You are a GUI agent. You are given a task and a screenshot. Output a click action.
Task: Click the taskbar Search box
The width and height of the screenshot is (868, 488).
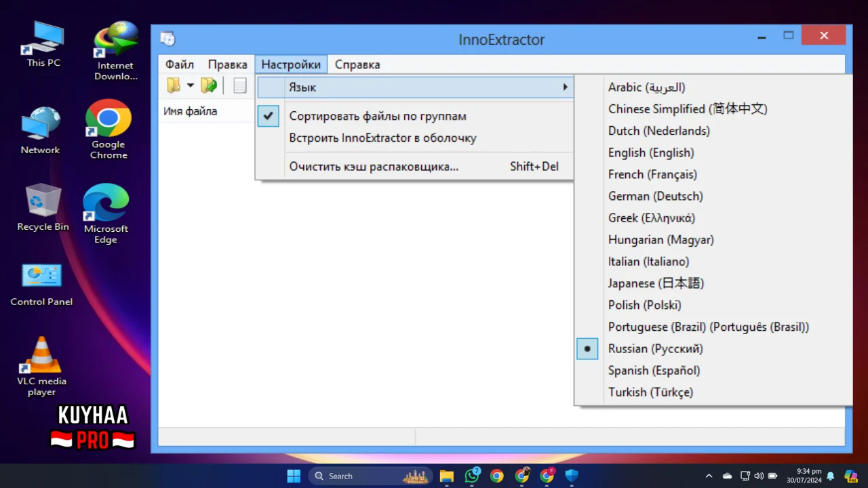(372, 476)
